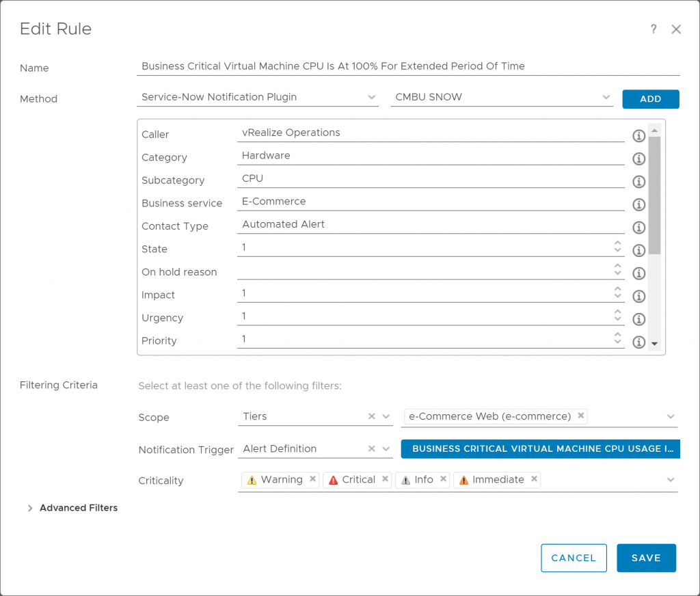Image resolution: width=700 pixels, height=596 pixels.
Task: Remove the Warning criticality tag
Action: coord(312,479)
